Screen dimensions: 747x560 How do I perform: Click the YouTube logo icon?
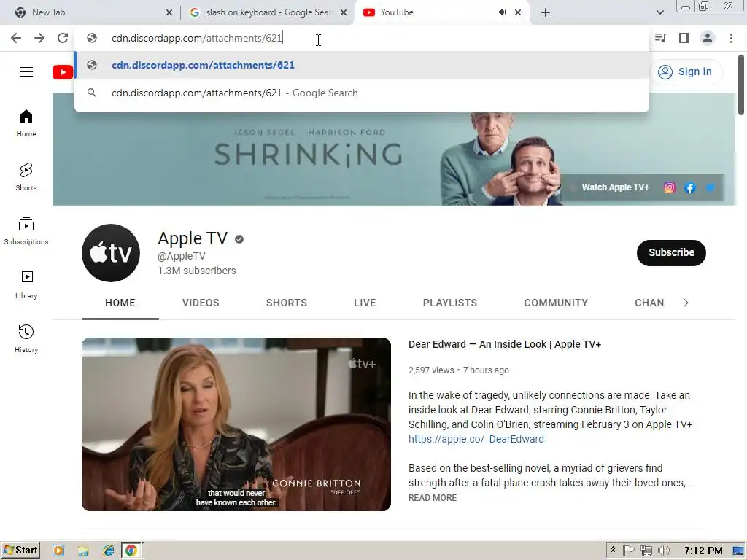point(63,72)
